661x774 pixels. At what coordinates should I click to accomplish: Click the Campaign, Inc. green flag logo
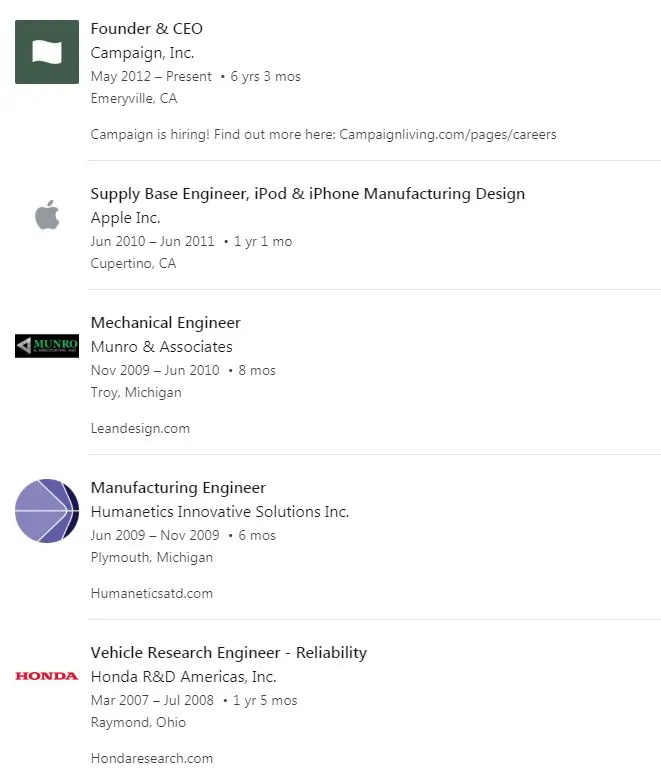coord(47,52)
